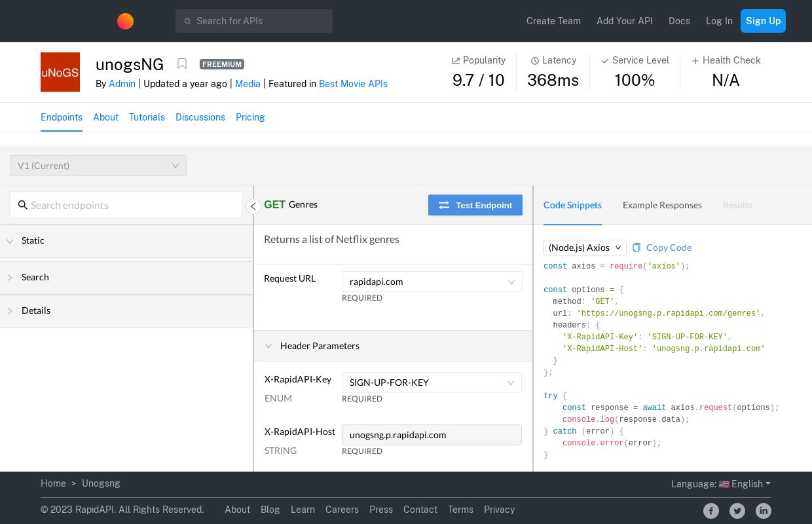Open the Media category link
812x524 pixels.
[248, 84]
